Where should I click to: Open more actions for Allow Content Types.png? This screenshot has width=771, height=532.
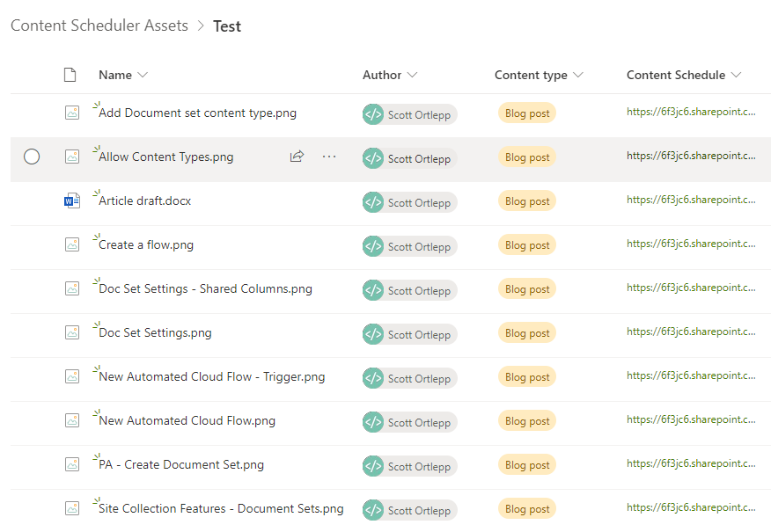329,157
